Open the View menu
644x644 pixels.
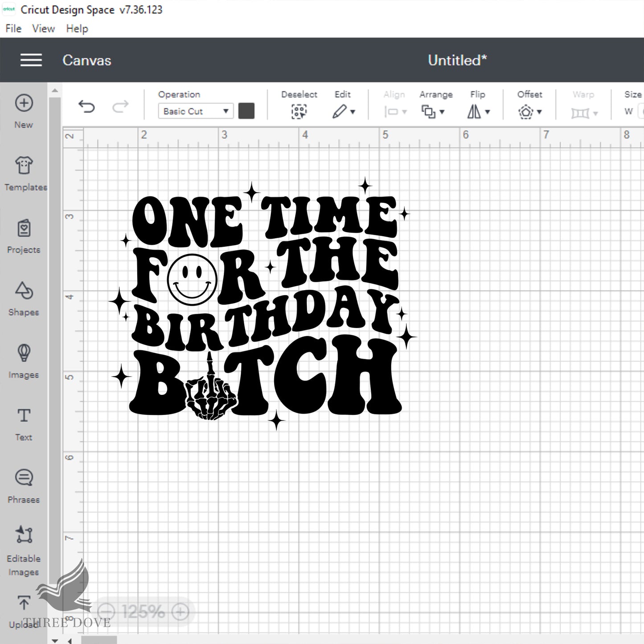(43, 29)
